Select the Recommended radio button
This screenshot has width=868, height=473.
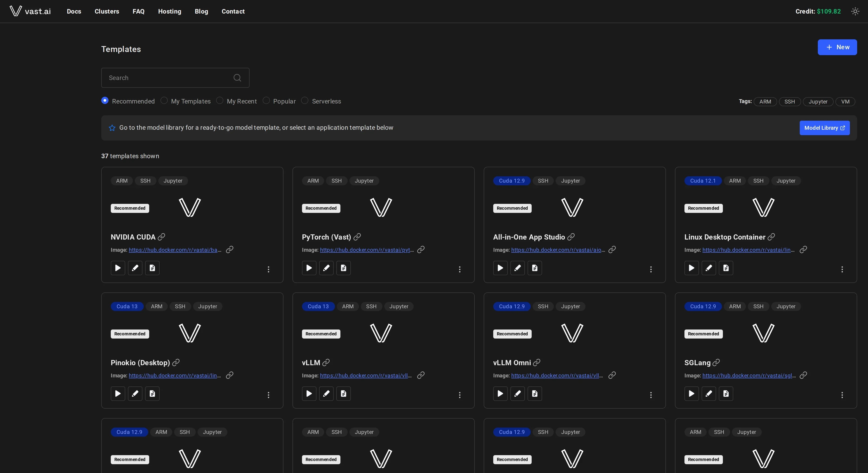click(105, 100)
